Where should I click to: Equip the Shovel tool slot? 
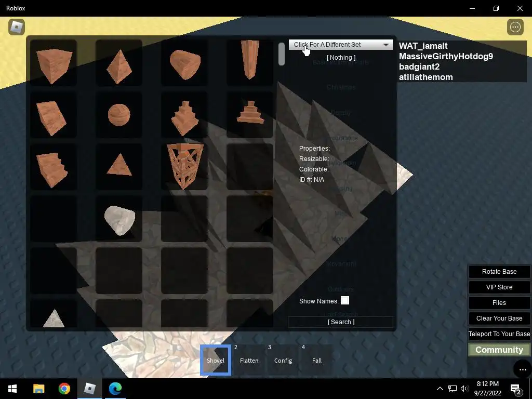(x=216, y=361)
